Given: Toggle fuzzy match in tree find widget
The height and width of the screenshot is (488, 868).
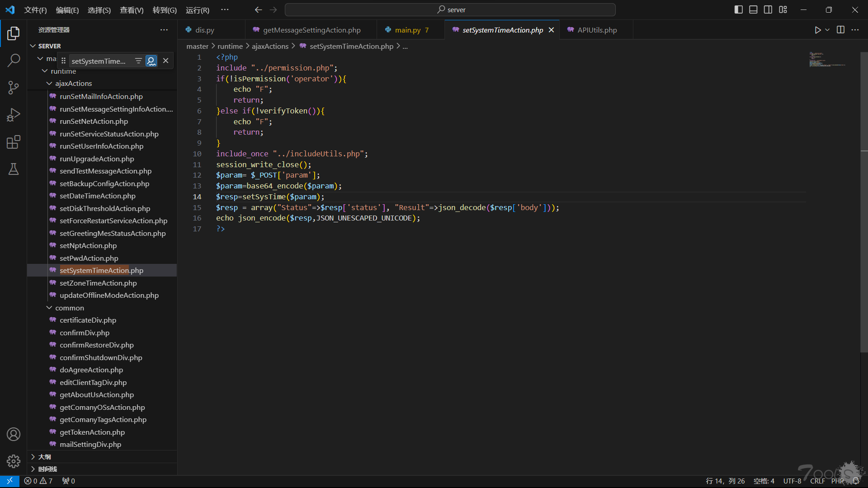Looking at the screenshot, I should [151, 61].
